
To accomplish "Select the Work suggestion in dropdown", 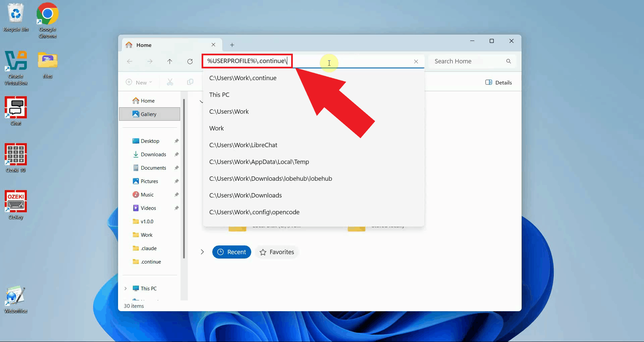I will pyautogui.click(x=314, y=128).
